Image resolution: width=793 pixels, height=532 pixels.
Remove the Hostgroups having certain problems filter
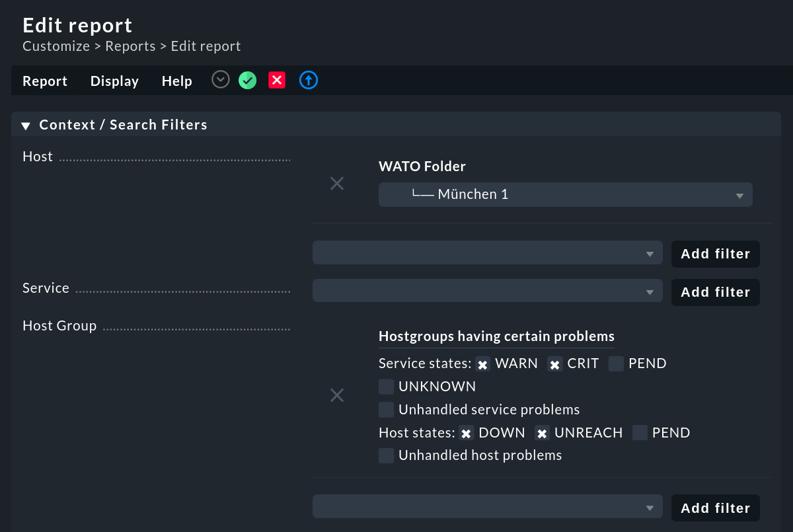(x=337, y=395)
